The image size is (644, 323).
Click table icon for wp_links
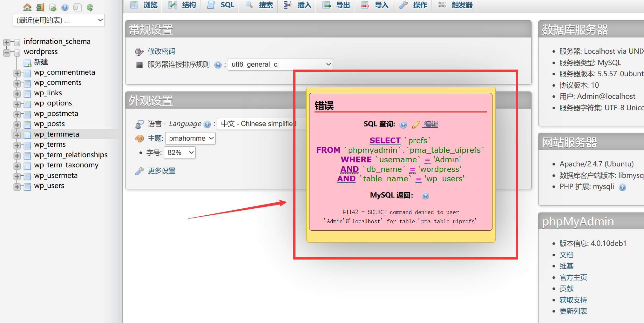point(28,94)
